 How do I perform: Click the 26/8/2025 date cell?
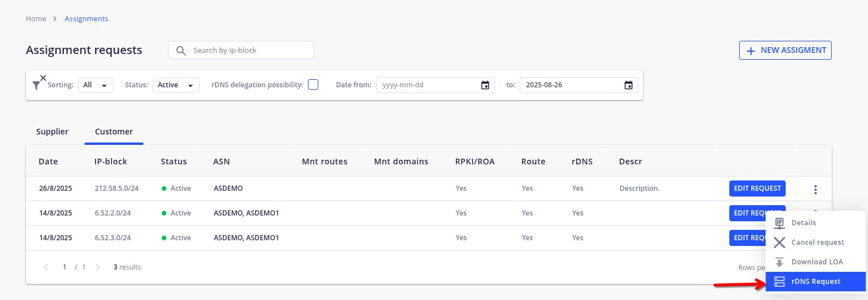tap(55, 189)
